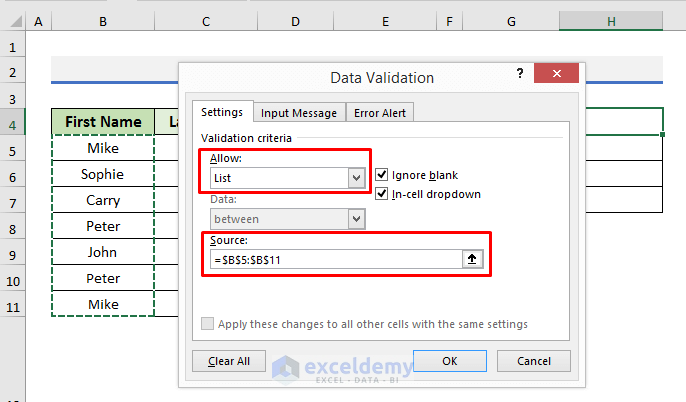Click the dialog help question mark
Screen dimensions: 686x402
[x=520, y=75]
